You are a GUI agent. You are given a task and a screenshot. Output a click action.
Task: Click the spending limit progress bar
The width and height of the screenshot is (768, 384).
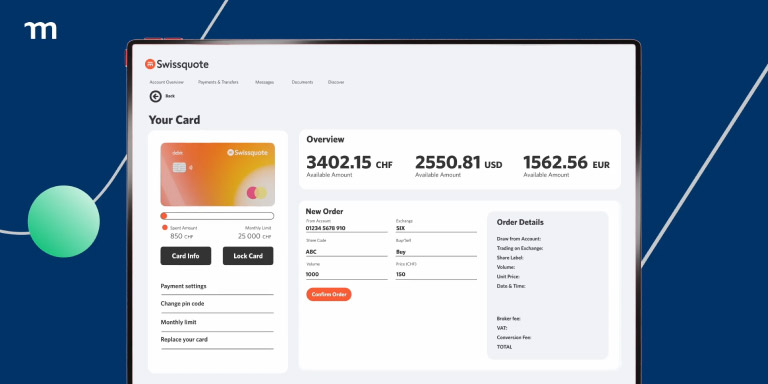click(x=217, y=216)
